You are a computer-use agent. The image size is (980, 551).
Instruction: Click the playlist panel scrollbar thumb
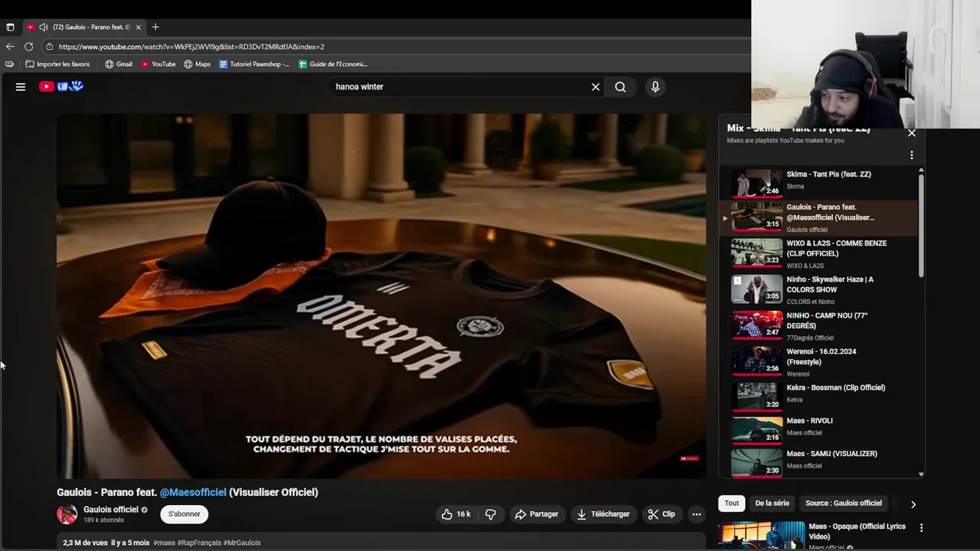(921, 226)
